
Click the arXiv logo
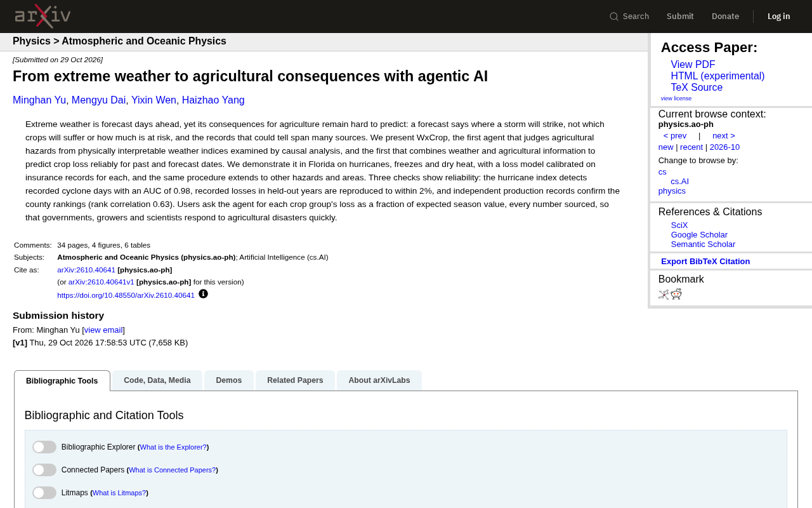[43, 16]
